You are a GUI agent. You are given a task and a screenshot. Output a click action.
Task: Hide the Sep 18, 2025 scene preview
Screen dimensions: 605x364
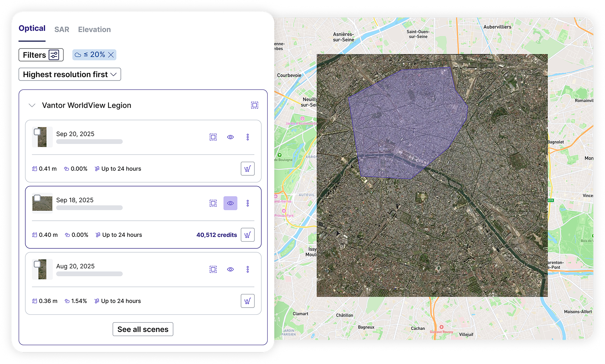coord(230,203)
